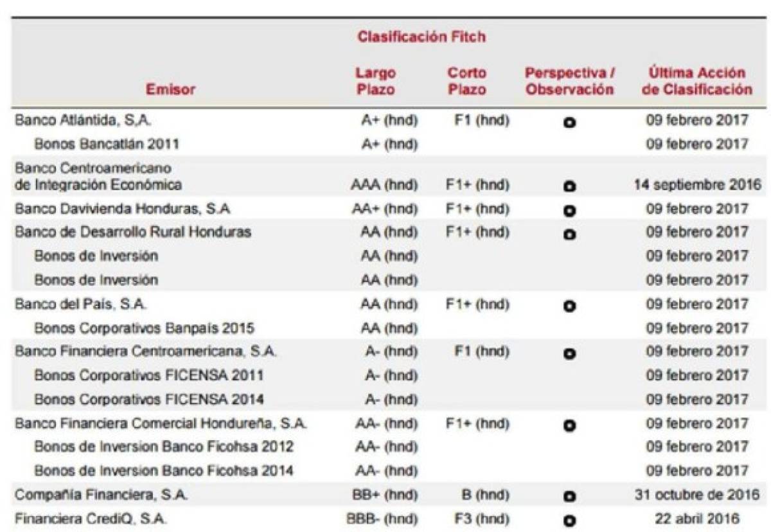Viewport: 771px width, 532px height.
Task: Click the Clasificación Fitch table title
Action: (421, 37)
